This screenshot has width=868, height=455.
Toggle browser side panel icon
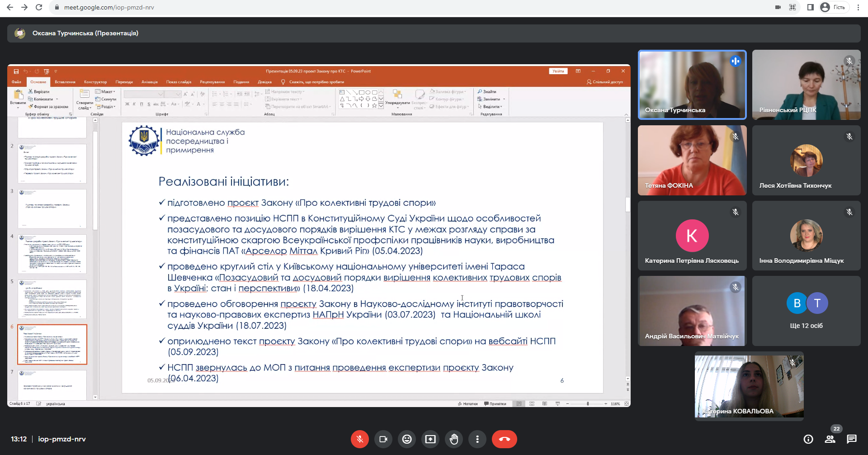click(810, 7)
